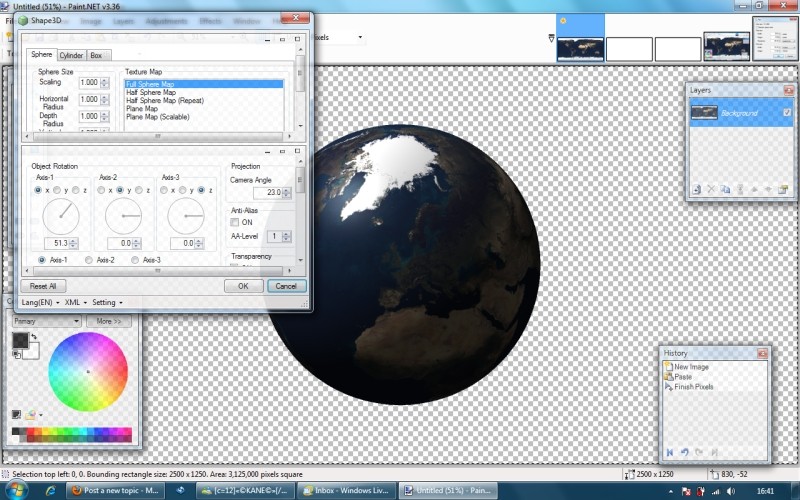Open Layer Properties icon in Layers panel
The width and height of the screenshot is (800, 500).
click(x=783, y=189)
